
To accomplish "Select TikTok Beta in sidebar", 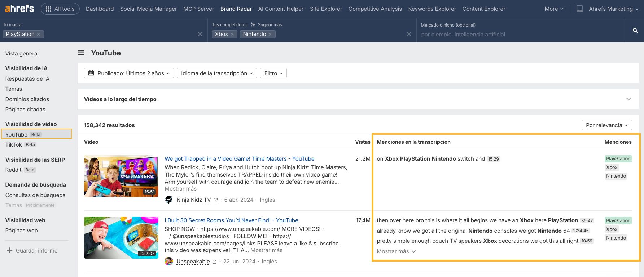I will (x=21, y=144).
